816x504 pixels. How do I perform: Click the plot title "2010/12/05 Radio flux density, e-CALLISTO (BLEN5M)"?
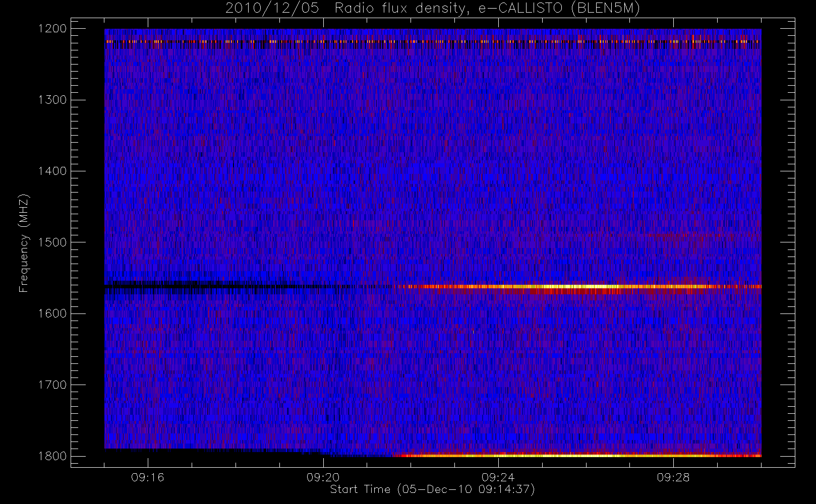click(x=432, y=9)
